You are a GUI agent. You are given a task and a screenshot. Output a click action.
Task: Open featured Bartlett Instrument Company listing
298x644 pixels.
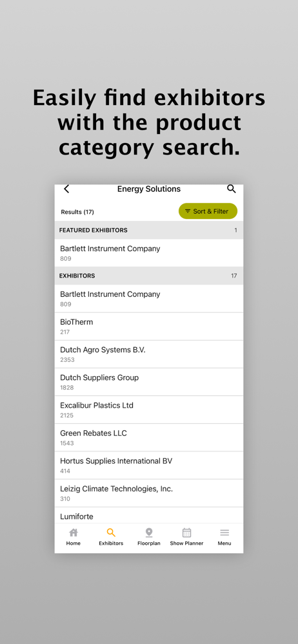click(149, 253)
